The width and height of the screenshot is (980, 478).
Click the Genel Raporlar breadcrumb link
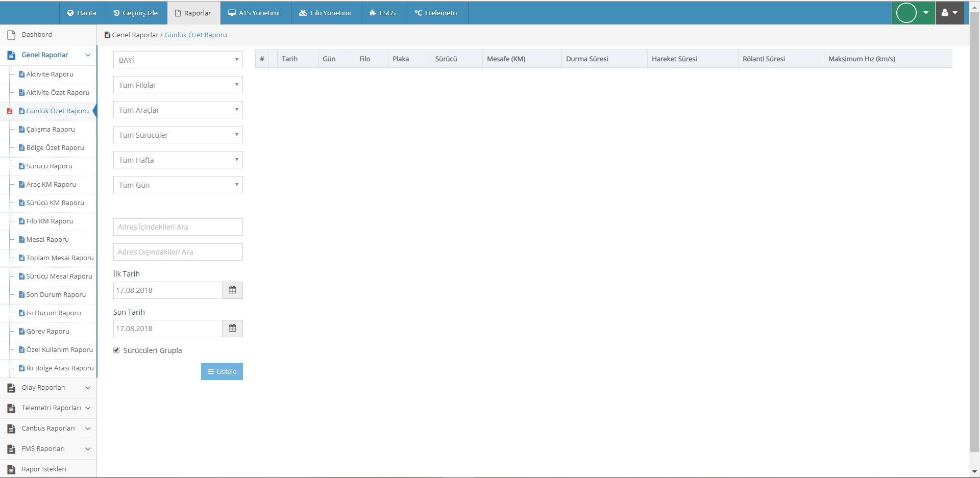click(135, 35)
